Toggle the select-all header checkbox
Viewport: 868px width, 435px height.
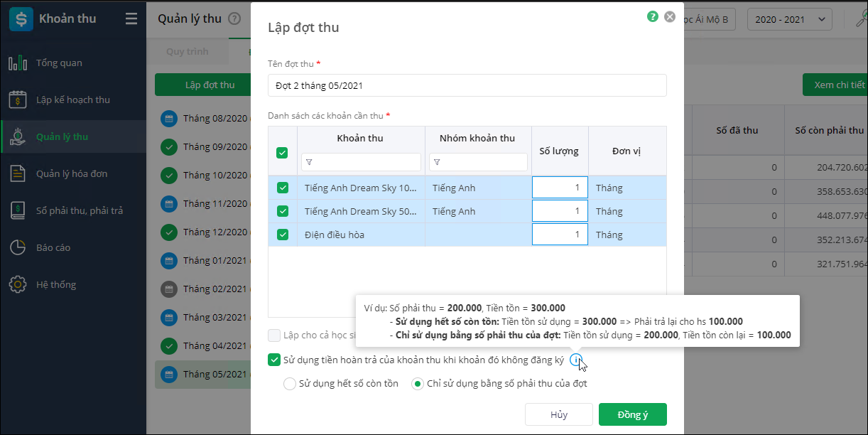(282, 152)
